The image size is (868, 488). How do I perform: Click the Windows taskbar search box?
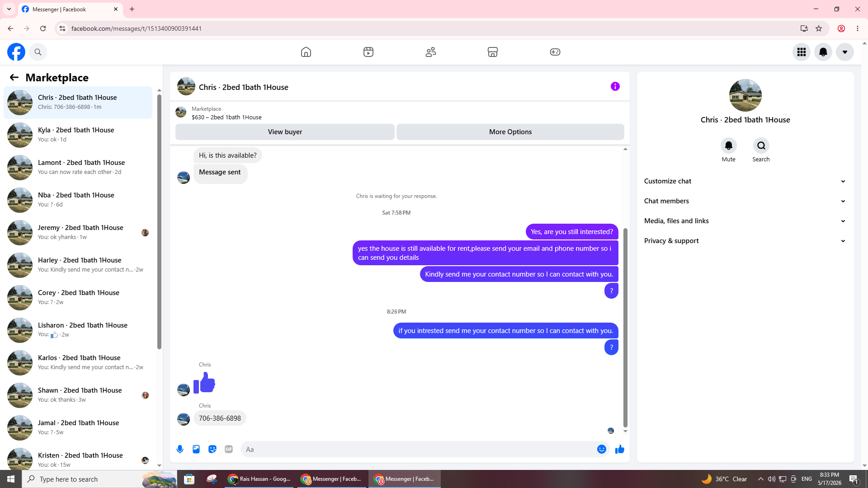(x=99, y=479)
